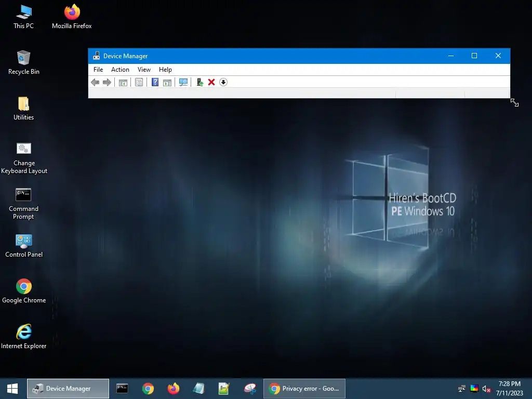Open the Help menu
This screenshot has height=399, width=532.
(165, 70)
